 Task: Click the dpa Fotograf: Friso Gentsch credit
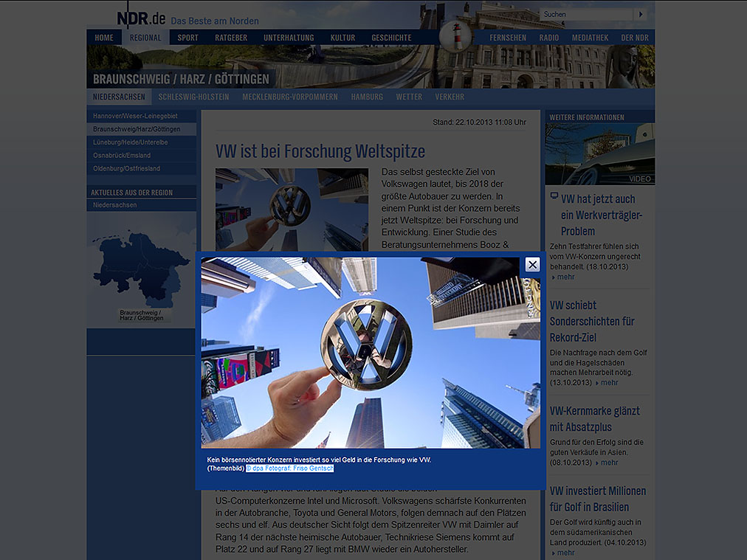coord(289,468)
